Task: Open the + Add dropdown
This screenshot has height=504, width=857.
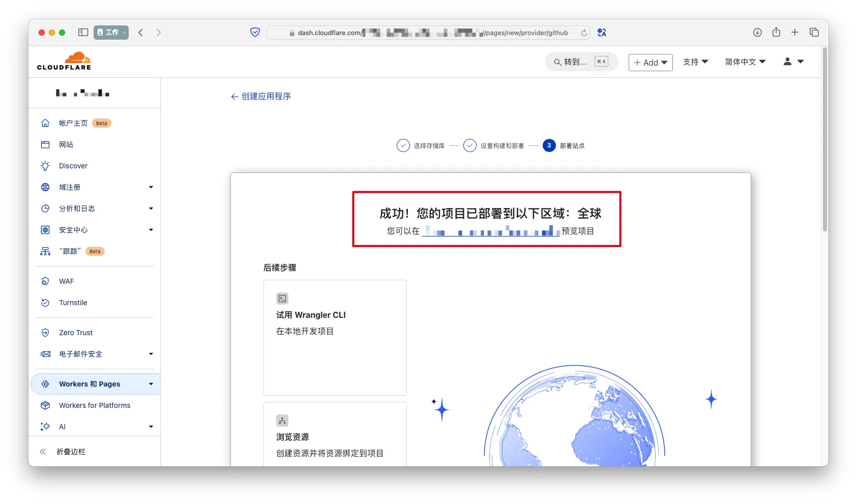Action: pyautogui.click(x=651, y=63)
